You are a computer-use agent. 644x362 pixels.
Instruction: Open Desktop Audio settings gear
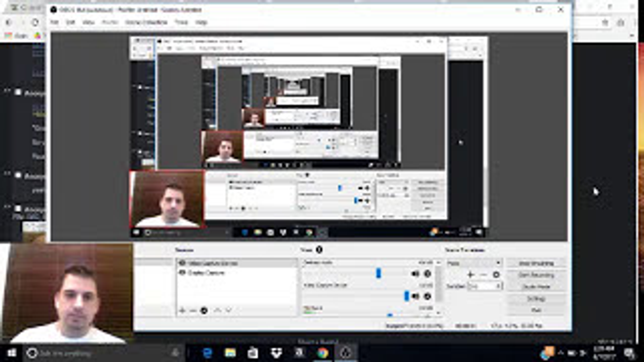tap(427, 274)
